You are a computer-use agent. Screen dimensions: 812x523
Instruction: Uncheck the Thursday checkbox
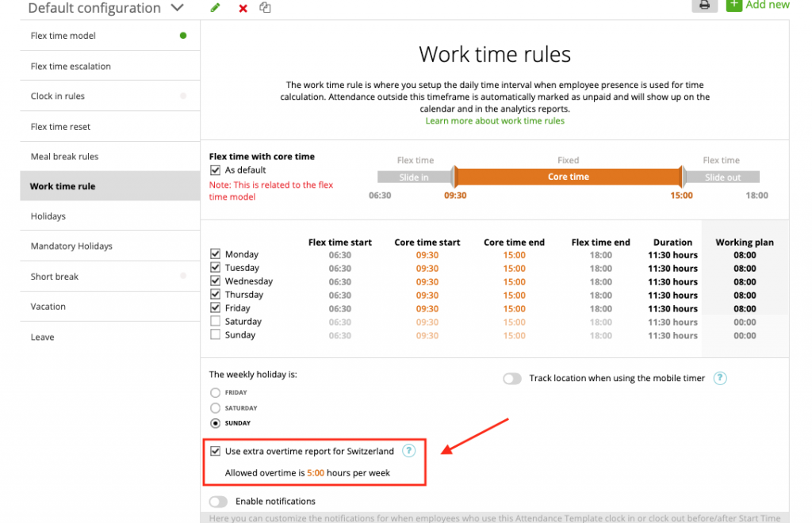point(215,294)
